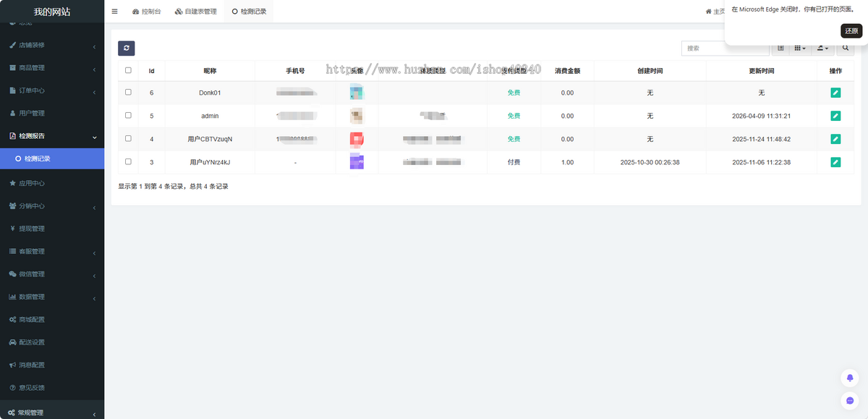Check the checkbox for 用户uYNrz4kJ
Image resolution: width=868 pixels, height=419 pixels.
click(x=128, y=161)
